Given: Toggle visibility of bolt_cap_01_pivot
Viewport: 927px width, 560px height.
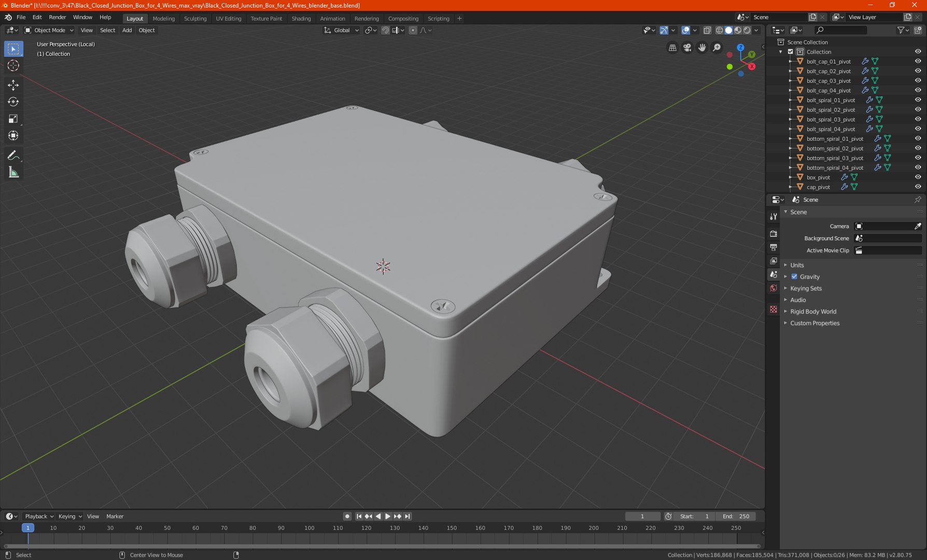Looking at the screenshot, I should [x=918, y=61].
